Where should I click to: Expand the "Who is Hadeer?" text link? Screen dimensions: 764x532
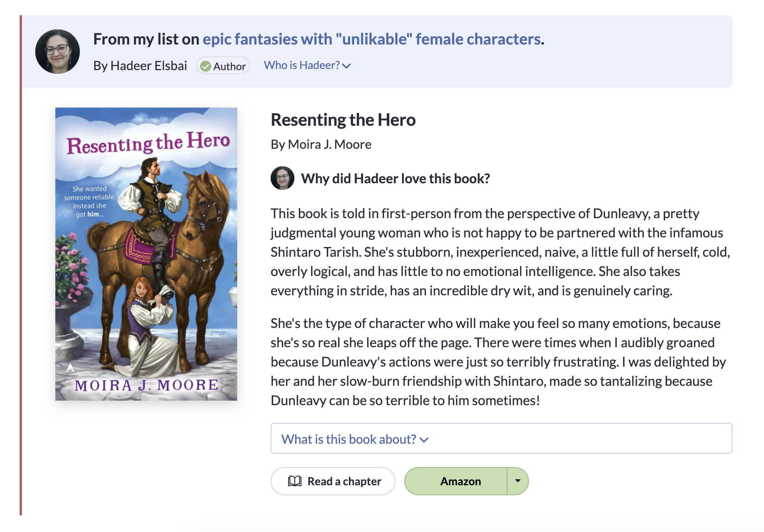click(x=301, y=65)
